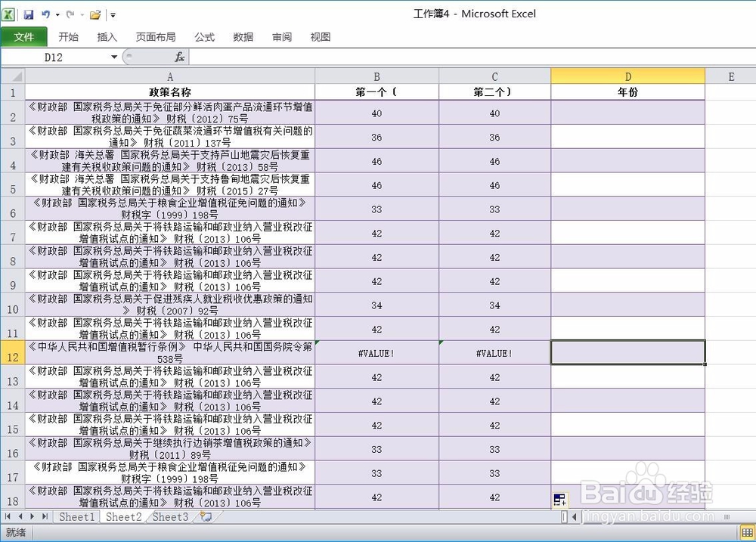The image size is (756, 542).
Task: Select the 数据 ribbon tab
Action: click(x=243, y=36)
